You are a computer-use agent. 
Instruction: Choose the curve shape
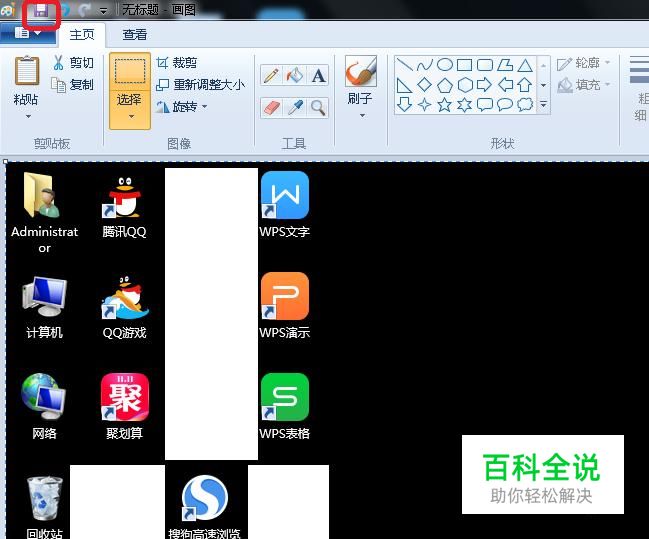[x=424, y=65]
